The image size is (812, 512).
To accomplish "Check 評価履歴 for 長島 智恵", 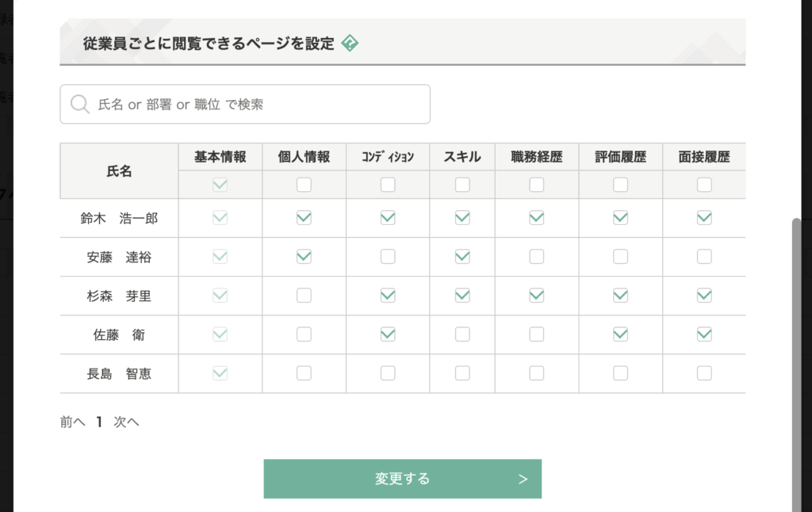I will [x=620, y=373].
